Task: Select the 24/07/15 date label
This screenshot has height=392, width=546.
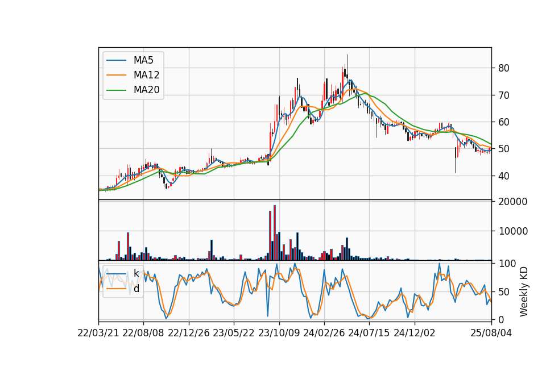Action: point(369,333)
